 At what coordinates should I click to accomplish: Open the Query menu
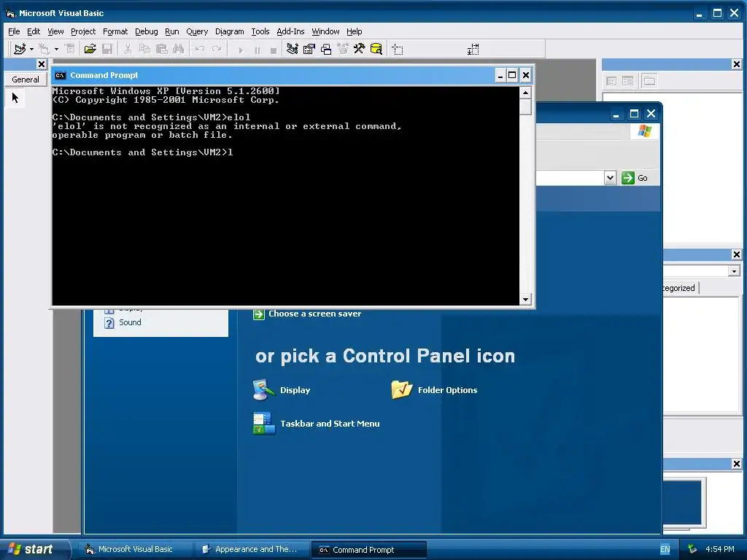click(197, 31)
